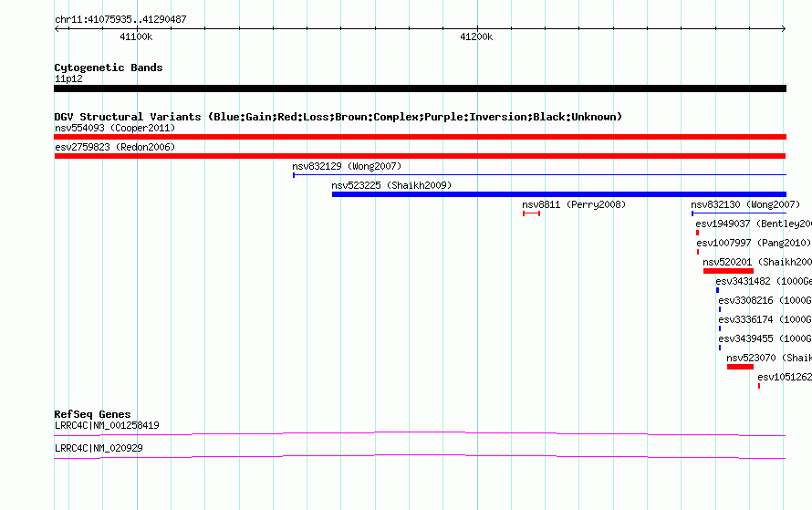This screenshot has width=812, height=510.
Task: Click the esv3431482 variant label
Action: [764, 281]
